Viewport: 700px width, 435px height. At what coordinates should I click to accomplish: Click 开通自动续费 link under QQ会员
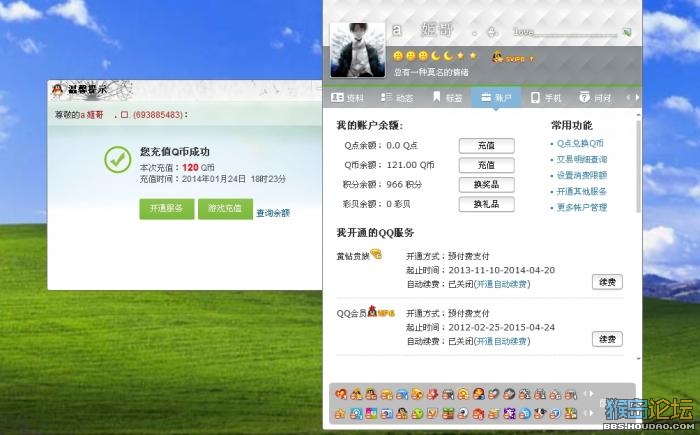pyautogui.click(x=502, y=341)
